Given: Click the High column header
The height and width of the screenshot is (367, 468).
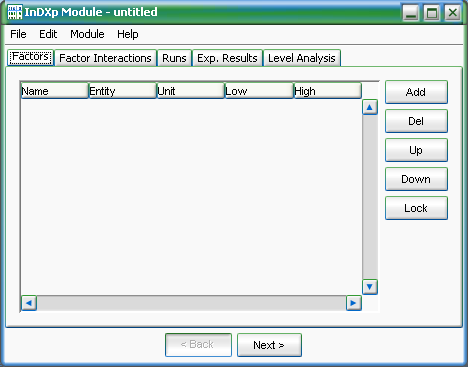Looking at the screenshot, I should (327, 91).
